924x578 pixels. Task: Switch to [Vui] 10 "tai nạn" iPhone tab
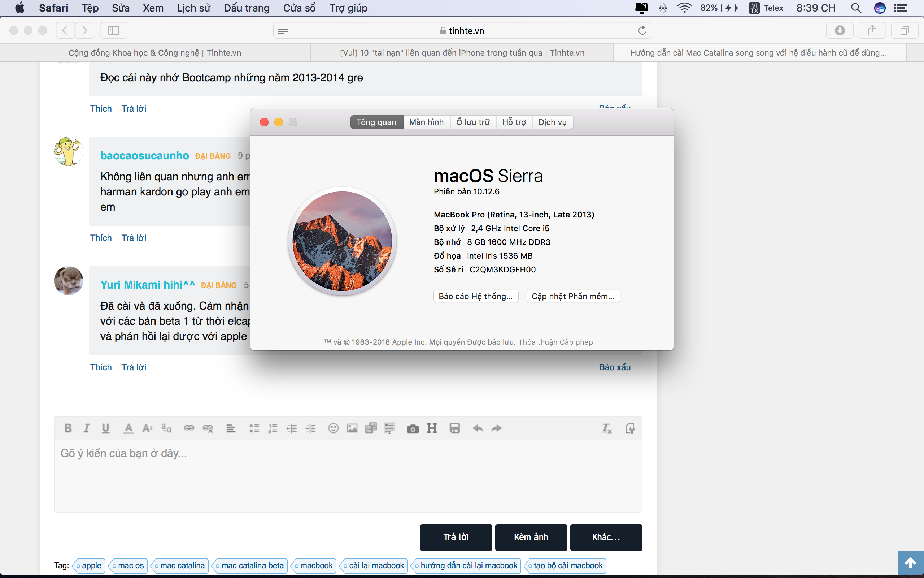point(462,53)
